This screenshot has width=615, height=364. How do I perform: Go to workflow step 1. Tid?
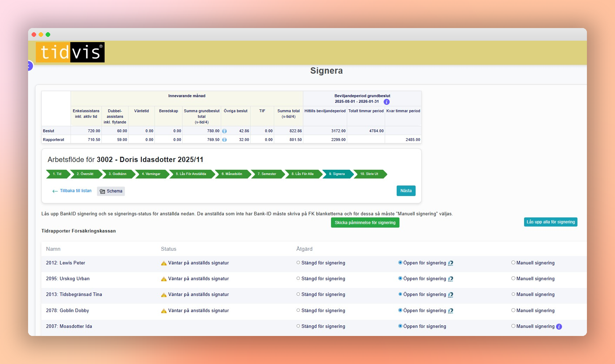click(x=57, y=174)
